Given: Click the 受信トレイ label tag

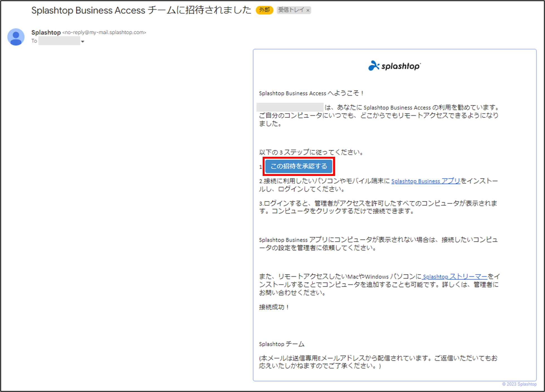Looking at the screenshot, I should click(290, 10).
